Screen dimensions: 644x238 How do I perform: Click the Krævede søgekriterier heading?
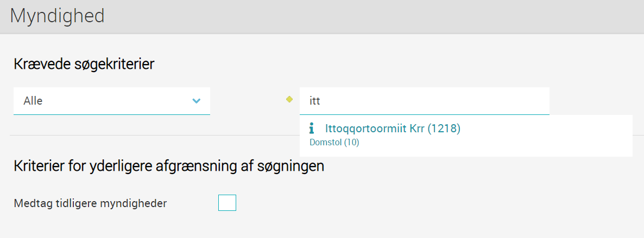tap(84, 65)
